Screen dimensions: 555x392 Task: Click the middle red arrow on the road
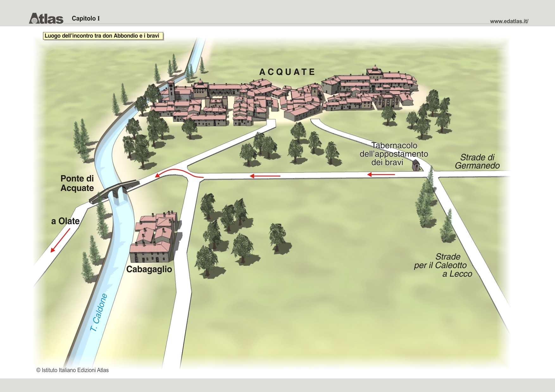pyautogui.click(x=265, y=176)
